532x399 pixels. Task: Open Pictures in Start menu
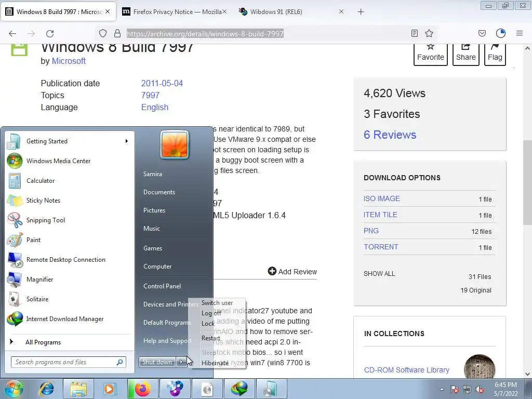(x=154, y=210)
